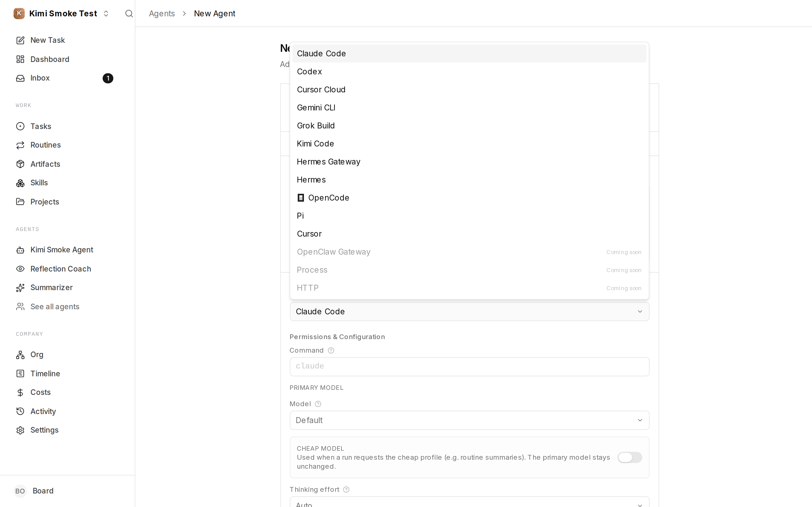Enable the Cheap Model toggle
This screenshot has height=507, width=812.
[x=630, y=457]
